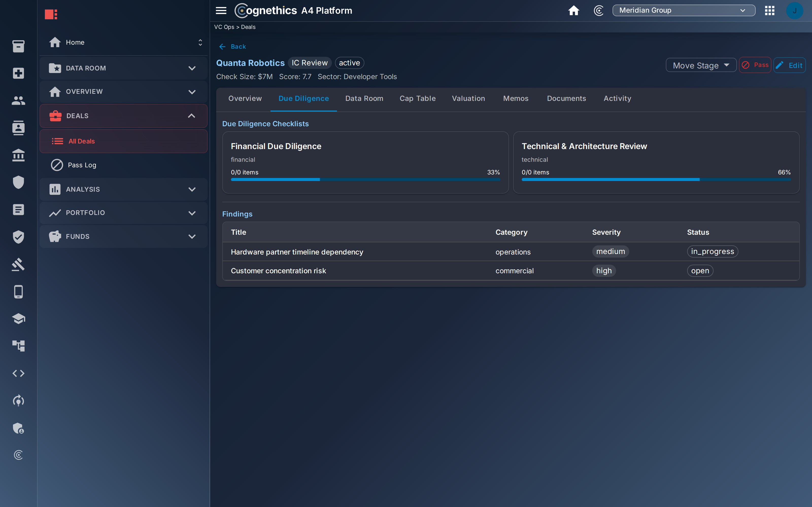
Task: Open the Move Stage dropdown
Action: point(701,65)
